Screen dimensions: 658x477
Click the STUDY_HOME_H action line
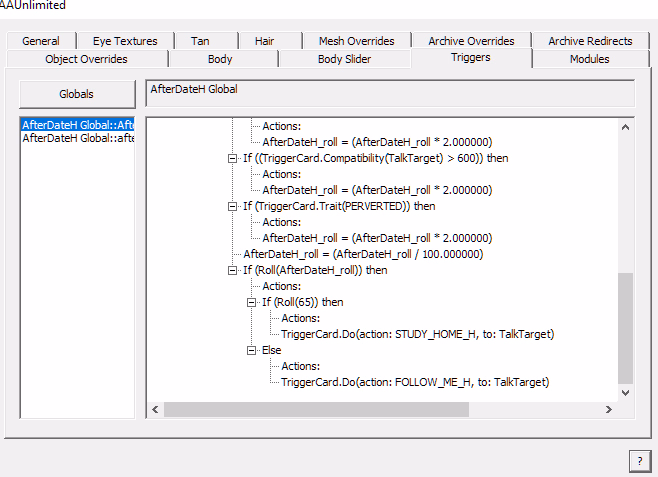pyautogui.click(x=417, y=334)
